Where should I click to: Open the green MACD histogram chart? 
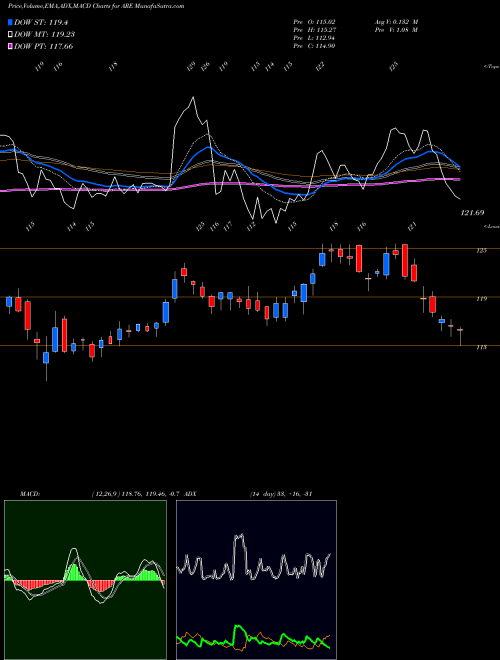coord(85,580)
